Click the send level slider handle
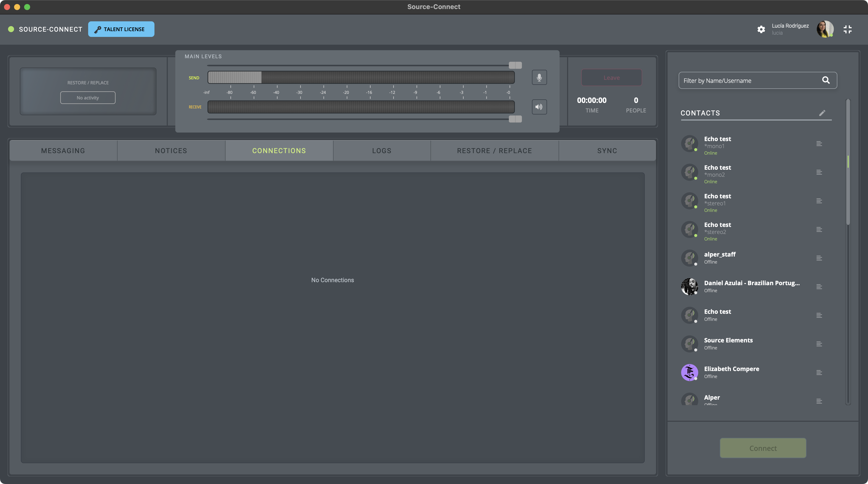Viewport: 868px width, 484px height. [x=515, y=65]
